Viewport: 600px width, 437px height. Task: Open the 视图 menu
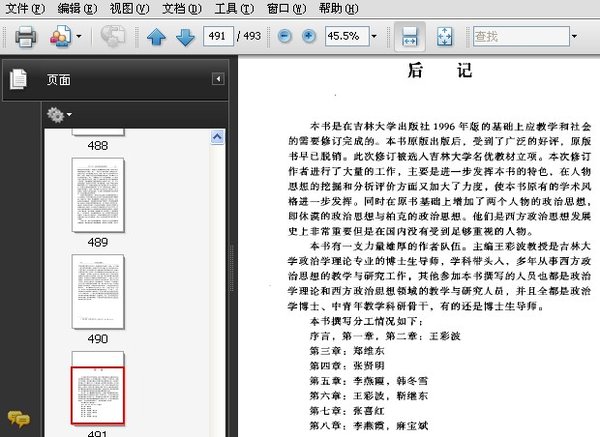(126, 8)
